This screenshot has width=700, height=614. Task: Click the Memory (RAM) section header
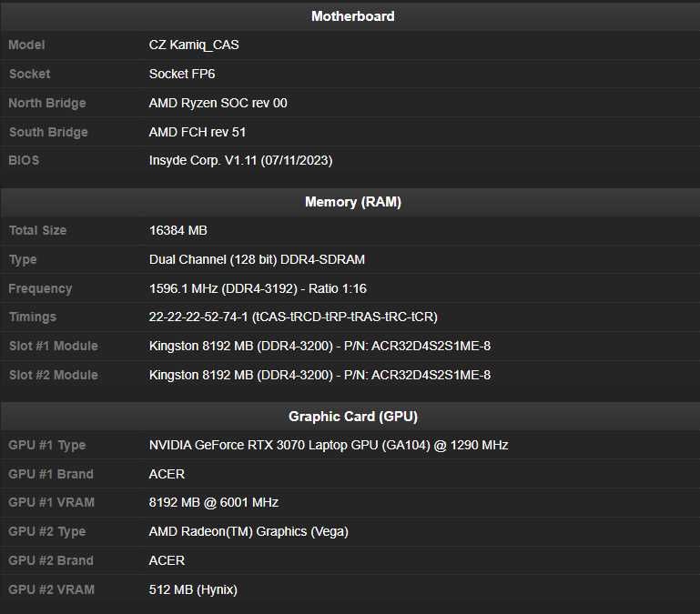point(352,202)
